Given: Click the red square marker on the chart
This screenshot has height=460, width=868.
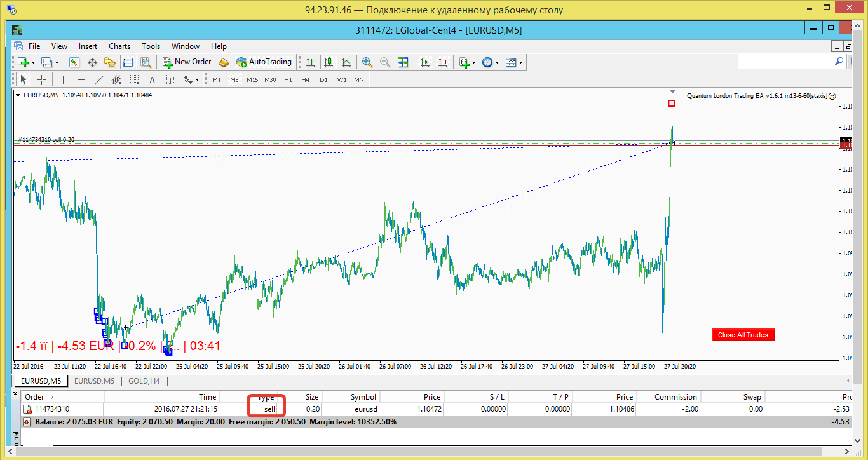Looking at the screenshot, I should (672, 103).
